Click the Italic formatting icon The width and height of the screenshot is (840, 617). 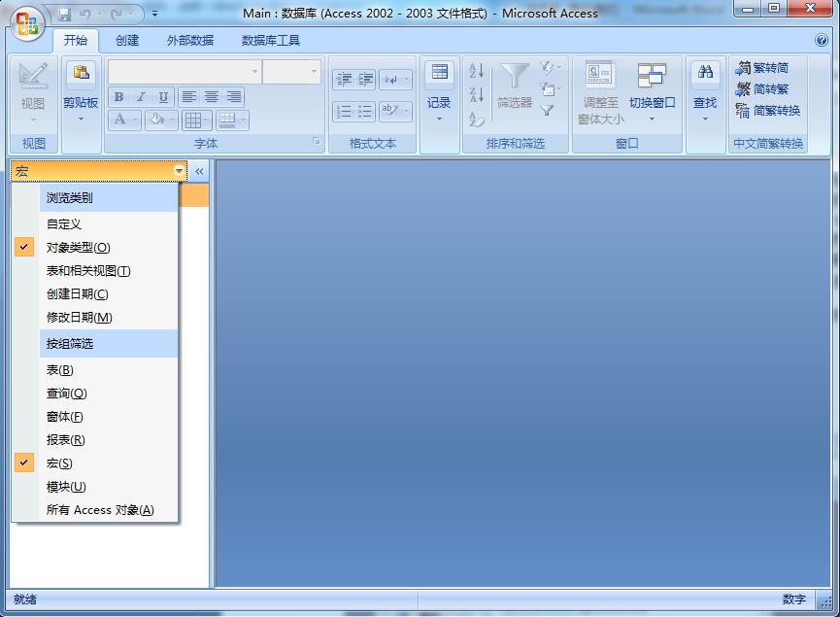141,97
